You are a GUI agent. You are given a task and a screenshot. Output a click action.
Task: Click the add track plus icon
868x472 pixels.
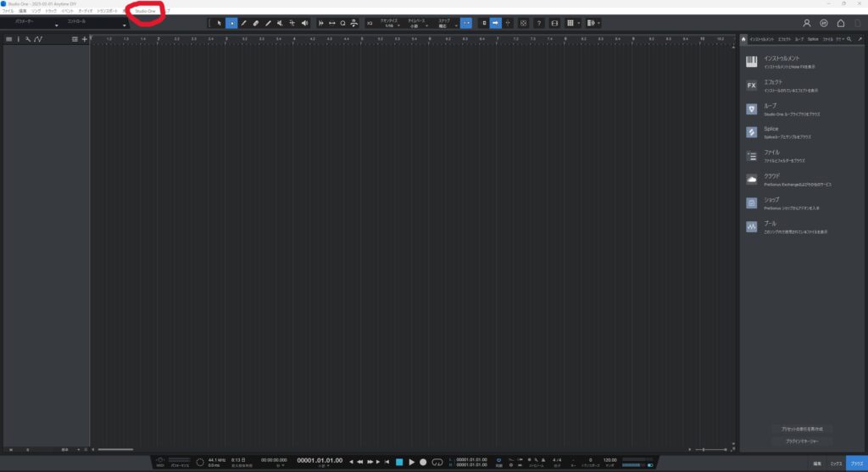coord(84,39)
